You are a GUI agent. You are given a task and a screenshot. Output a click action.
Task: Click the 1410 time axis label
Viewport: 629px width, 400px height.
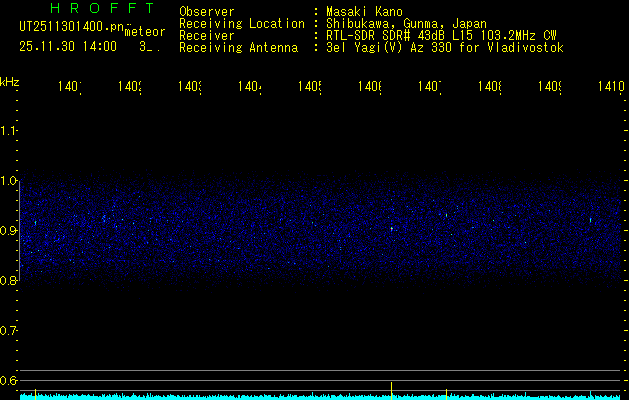click(x=609, y=88)
